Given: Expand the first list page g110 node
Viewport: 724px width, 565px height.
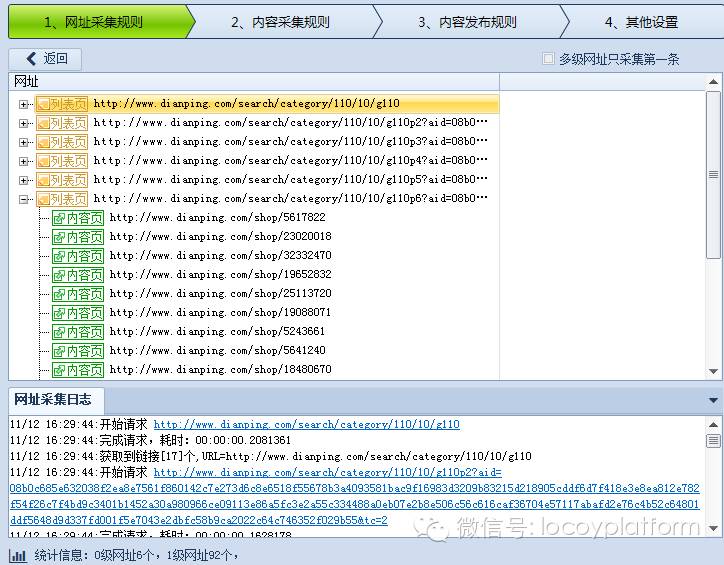Looking at the screenshot, I should (23, 104).
